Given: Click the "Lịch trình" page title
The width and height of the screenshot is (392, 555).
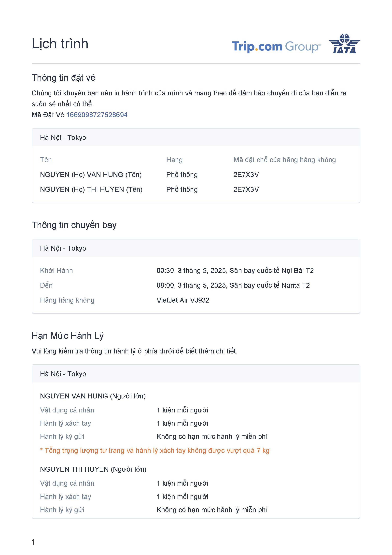Looking at the screenshot, I should (60, 44).
